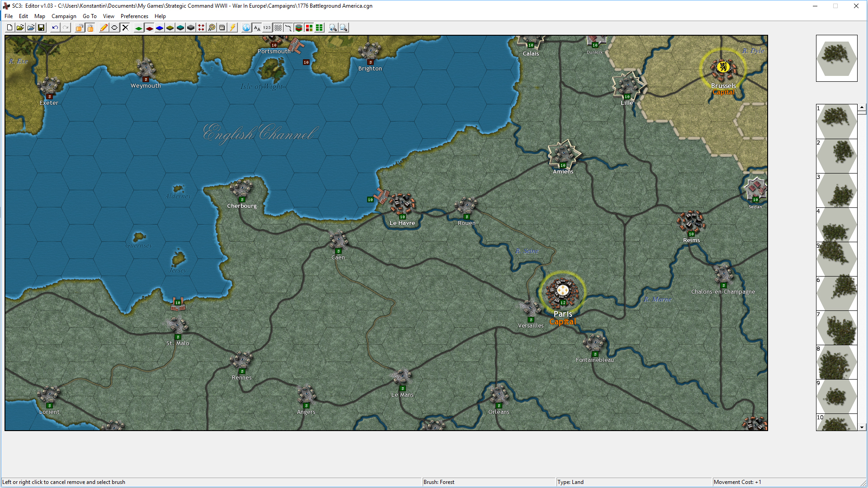
Task: Save campaign with floppy disk icon
Action: [x=41, y=28]
